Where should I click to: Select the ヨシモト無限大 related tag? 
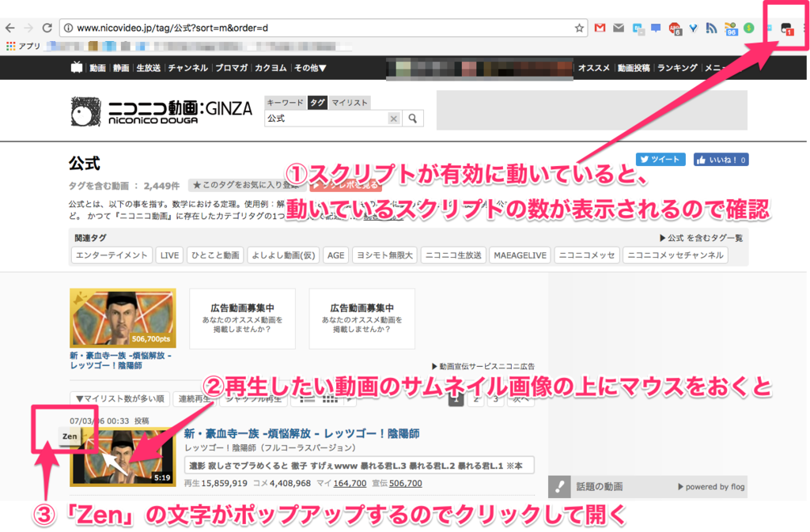tap(385, 255)
